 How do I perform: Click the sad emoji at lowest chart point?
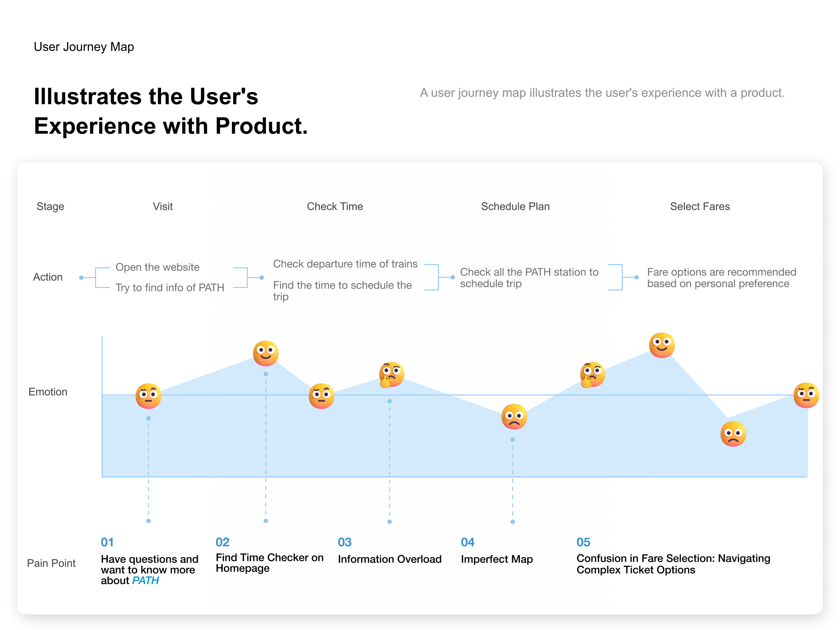tap(733, 434)
